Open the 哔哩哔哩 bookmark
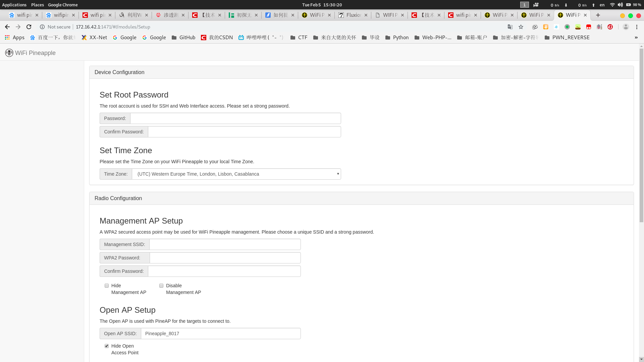Screen dimensions: 644x362 click(x=261, y=38)
